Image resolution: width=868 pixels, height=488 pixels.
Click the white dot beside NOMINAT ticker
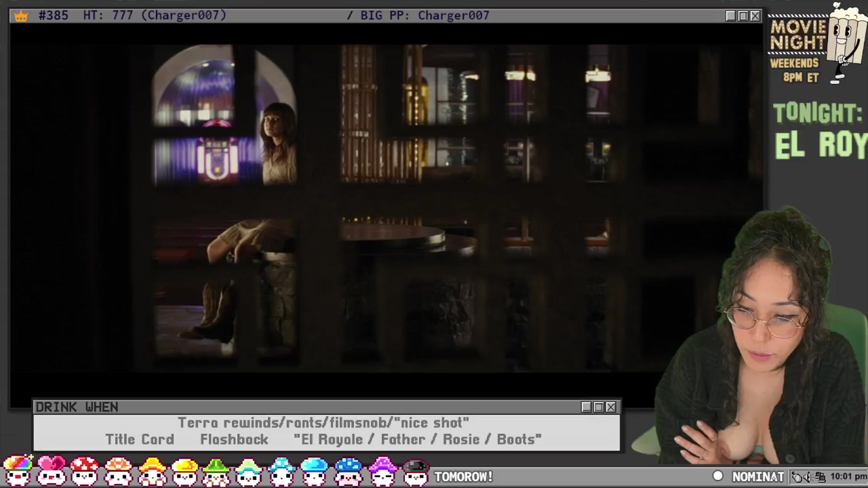718,476
